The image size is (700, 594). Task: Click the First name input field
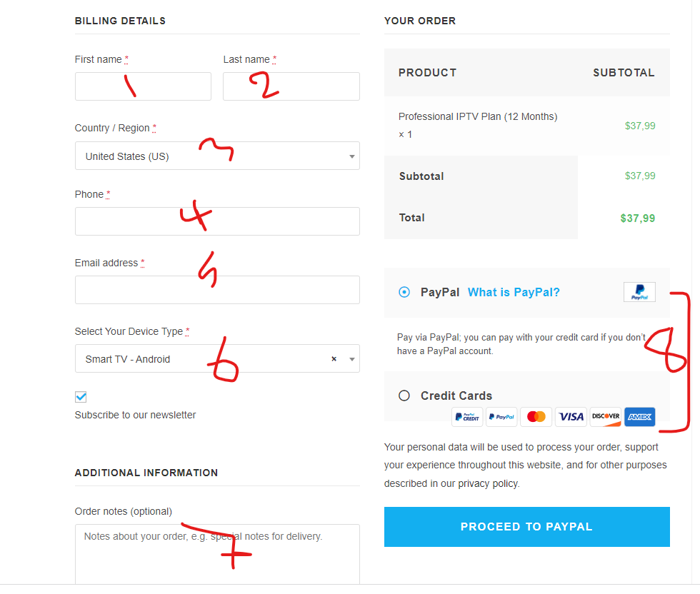click(143, 86)
